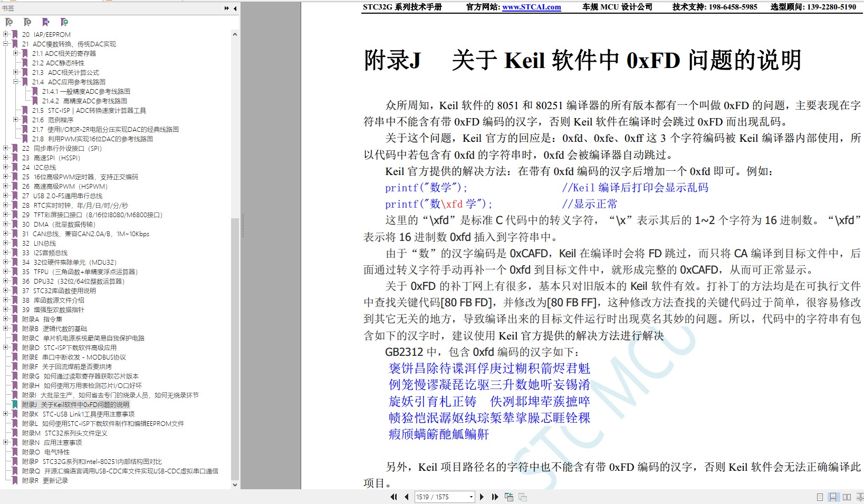Click the previous view icon
The height and width of the screenshot is (504, 864).
(x=509, y=497)
